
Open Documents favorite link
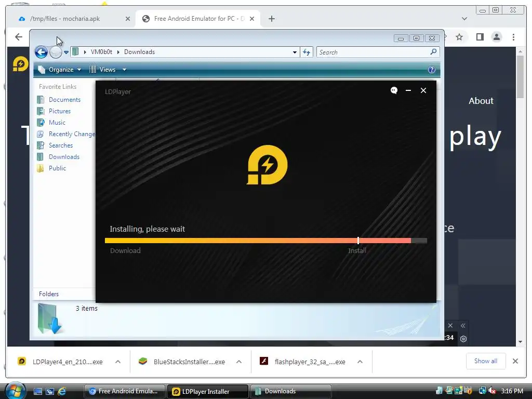pyautogui.click(x=64, y=100)
